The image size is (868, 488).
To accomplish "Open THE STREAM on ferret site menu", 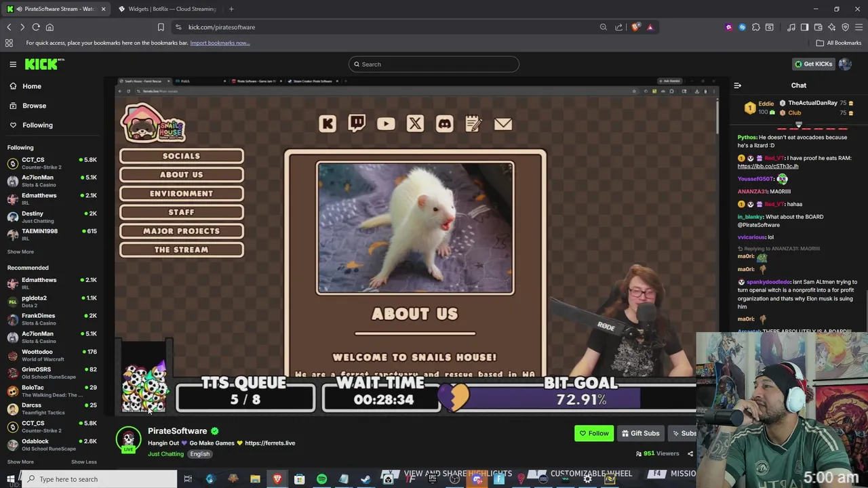I will (x=181, y=250).
